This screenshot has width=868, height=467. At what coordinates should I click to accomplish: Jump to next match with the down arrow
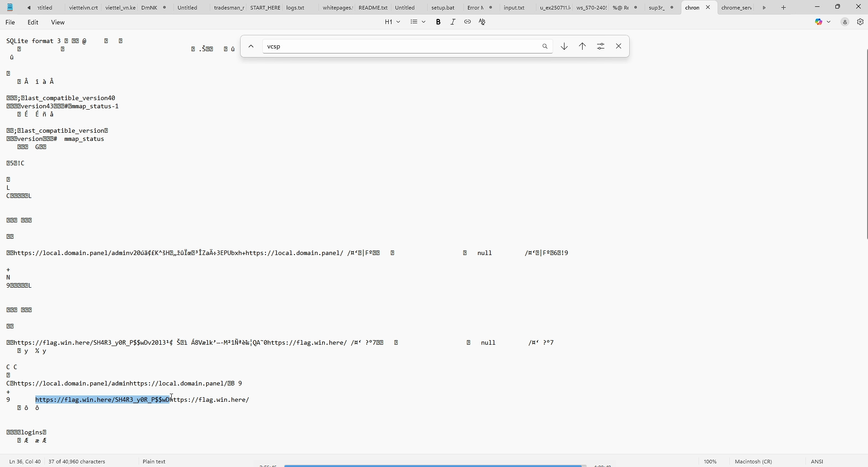tap(564, 46)
